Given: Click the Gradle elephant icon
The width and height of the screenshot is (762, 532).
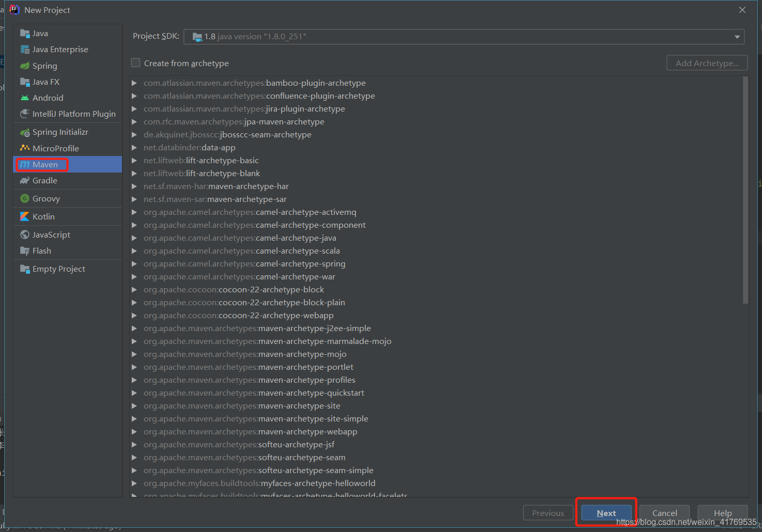Looking at the screenshot, I should [x=25, y=180].
